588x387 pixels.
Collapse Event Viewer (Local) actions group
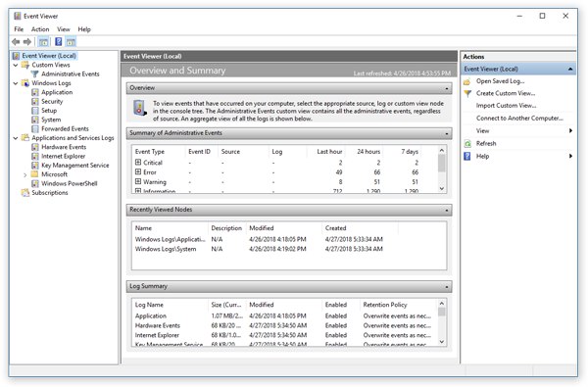570,69
